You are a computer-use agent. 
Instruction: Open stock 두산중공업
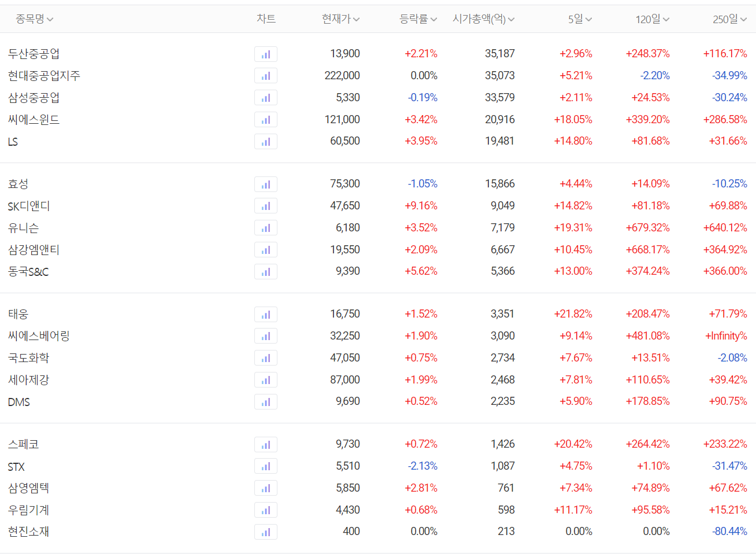point(34,54)
